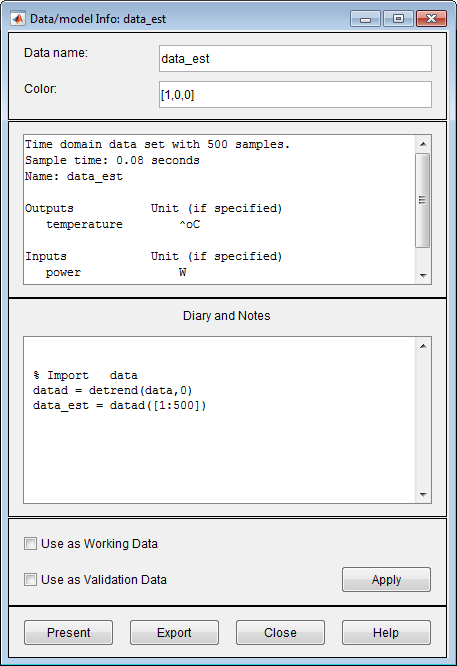This screenshot has width=457, height=666.
Task: Click the '^oC' unit text
Action: pos(189,224)
